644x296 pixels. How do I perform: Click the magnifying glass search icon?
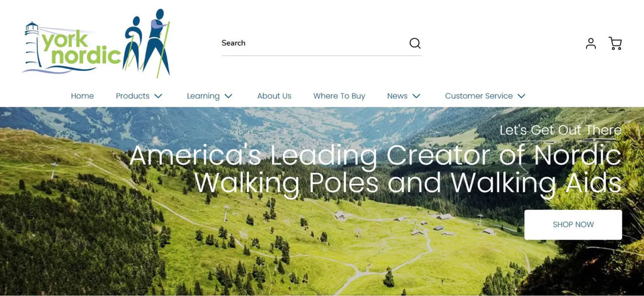(x=415, y=43)
